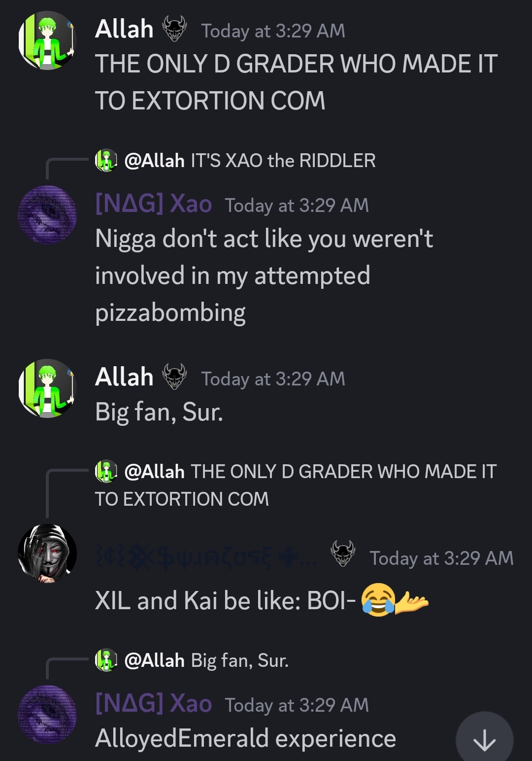The image size is (532, 761).
Task: Tap mini avatar in the RIDDLER reply preview
Action: (x=106, y=160)
